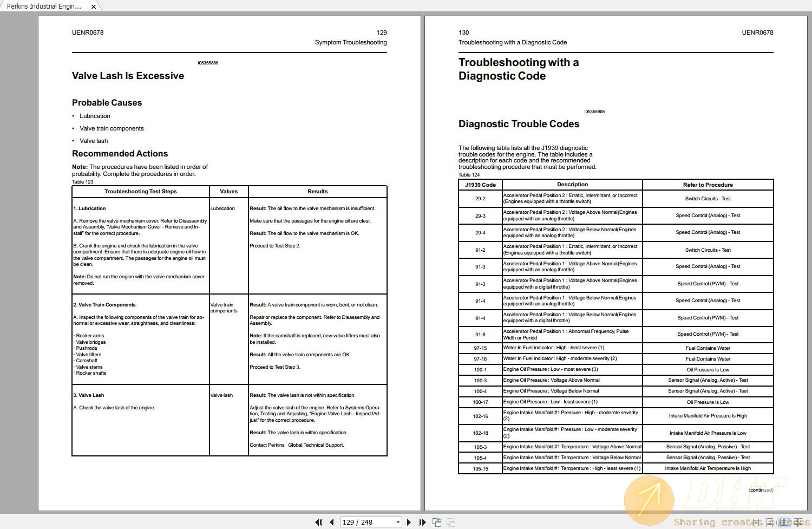Click the Probable Causes heading

click(x=107, y=102)
